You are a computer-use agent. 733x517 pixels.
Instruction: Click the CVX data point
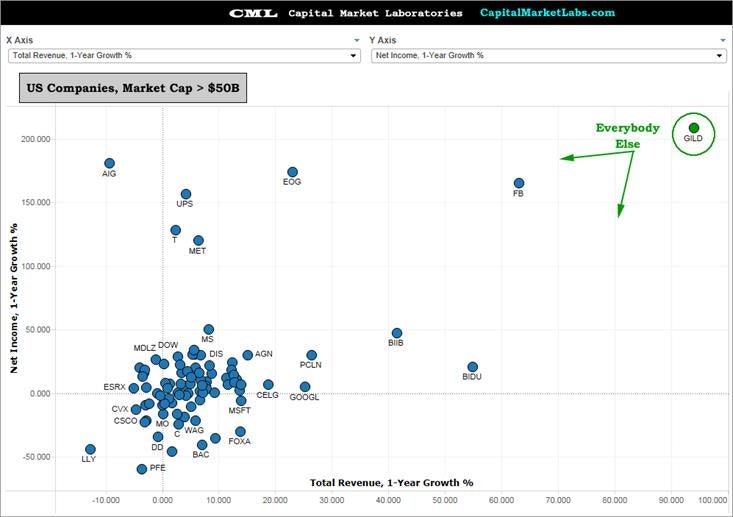click(x=136, y=409)
